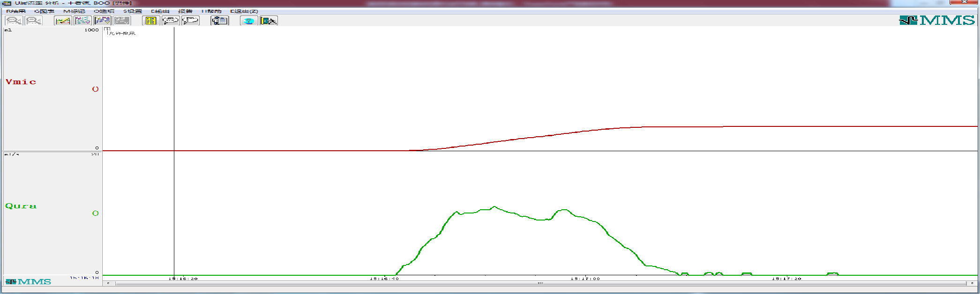Click the green Qura channel label
The width and height of the screenshot is (980, 294).
(21, 206)
